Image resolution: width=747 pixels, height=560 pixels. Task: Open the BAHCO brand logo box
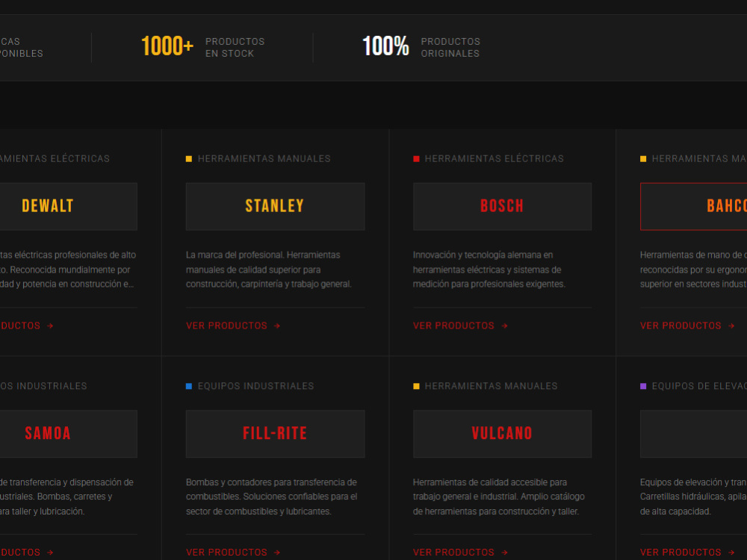coord(694,206)
